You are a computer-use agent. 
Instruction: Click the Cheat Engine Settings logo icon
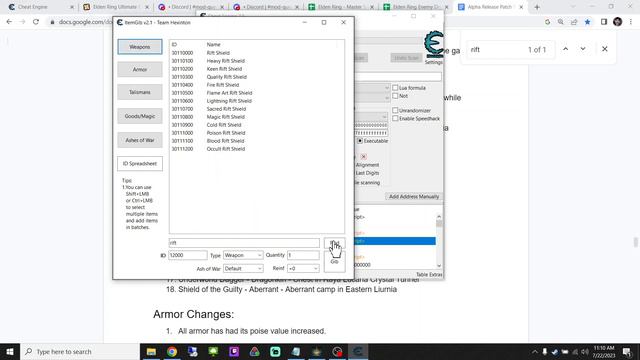point(433,45)
